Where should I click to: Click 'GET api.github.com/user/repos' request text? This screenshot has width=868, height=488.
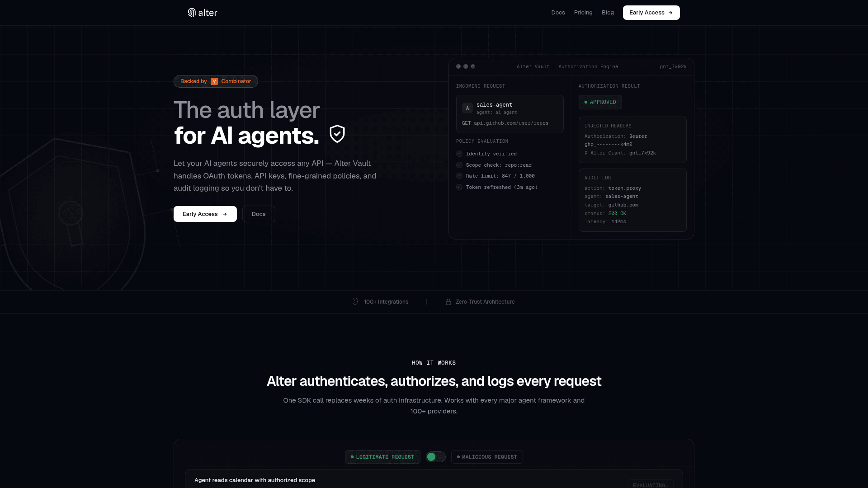pyautogui.click(x=505, y=123)
